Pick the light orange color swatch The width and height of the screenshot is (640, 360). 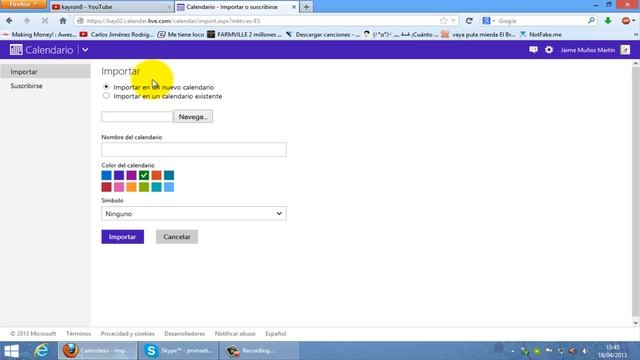click(131, 187)
